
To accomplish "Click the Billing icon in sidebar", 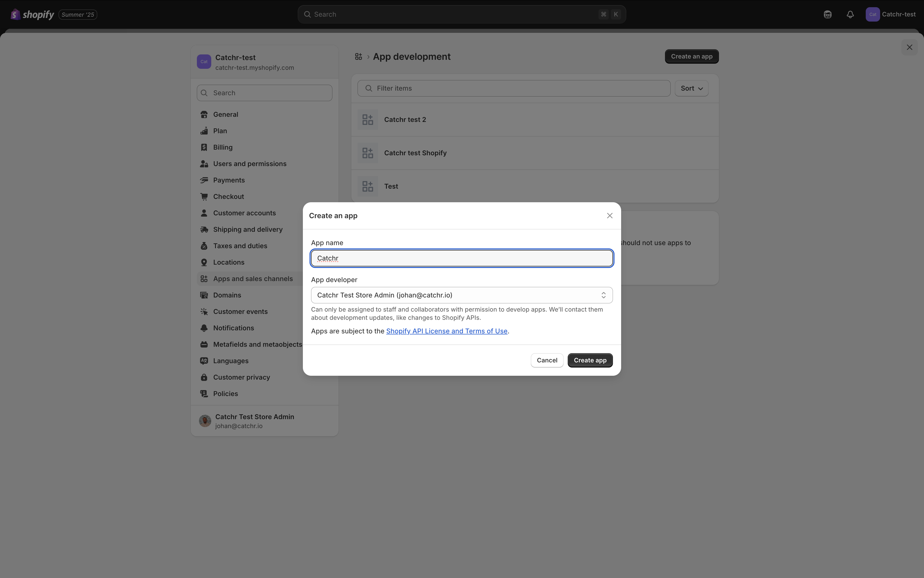I will (204, 148).
